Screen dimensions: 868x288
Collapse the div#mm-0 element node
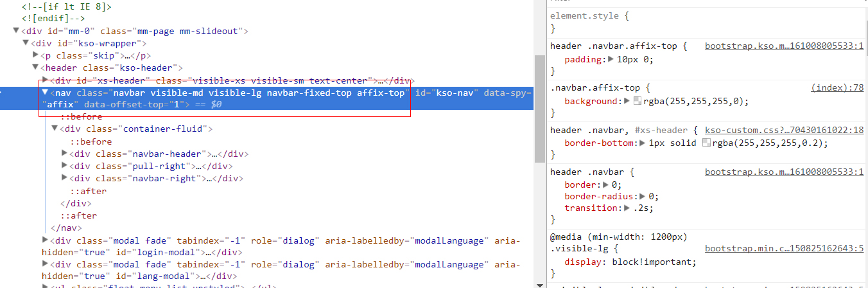pyautogui.click(x=16, y=31)
